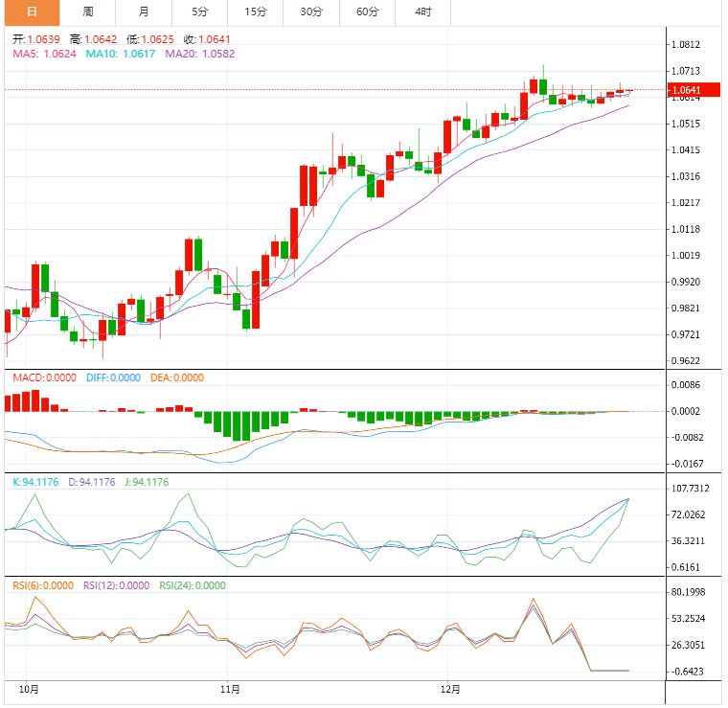Click the 11月 marker on time axis

[x=229, y=689]
